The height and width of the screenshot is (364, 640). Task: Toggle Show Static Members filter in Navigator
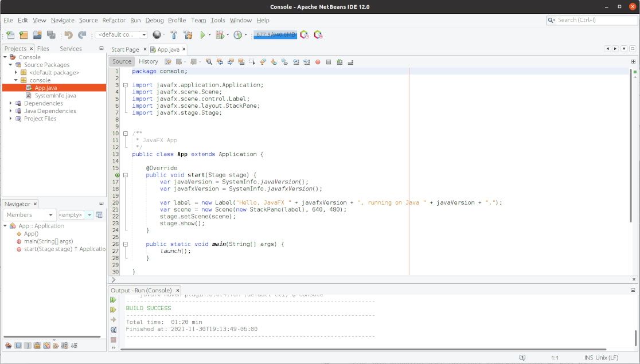click(x=28, y=346)
